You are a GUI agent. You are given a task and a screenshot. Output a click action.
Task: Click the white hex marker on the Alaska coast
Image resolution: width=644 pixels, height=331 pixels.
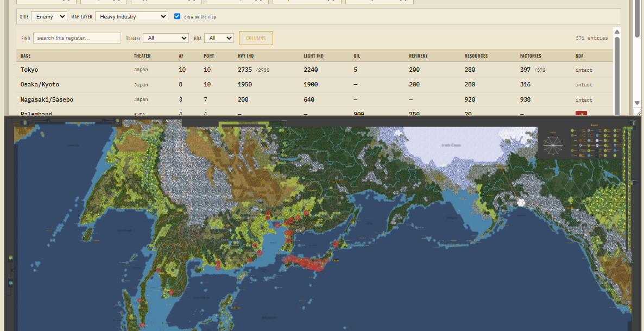(521, 202)
